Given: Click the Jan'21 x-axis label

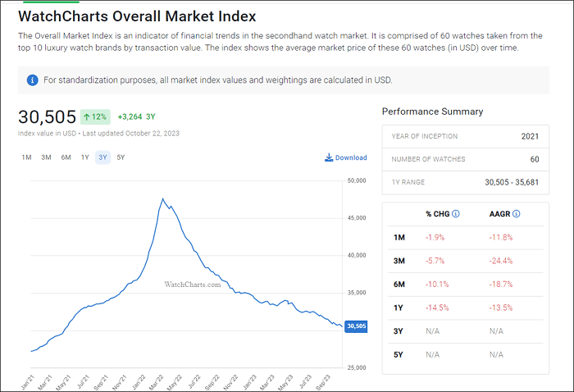Looking at the screenshot, I should tap(27, 382).
